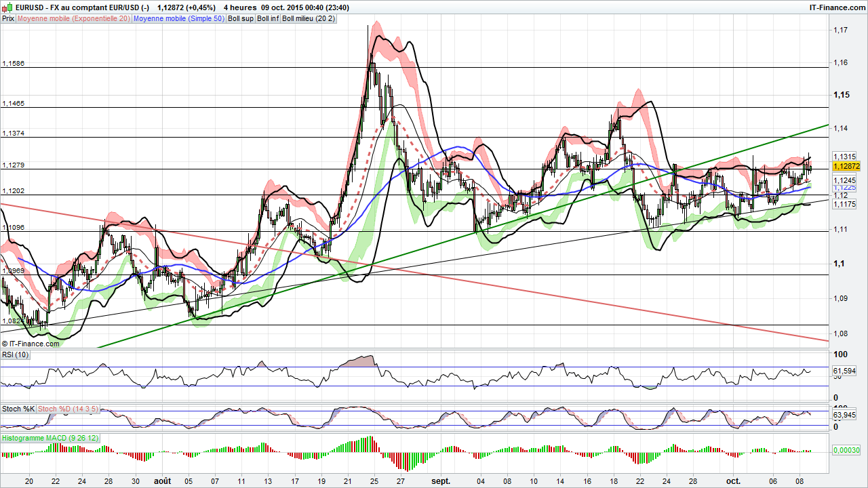The height and width of the screenshot is (488, 868).
Task: Click the RSI value 61,594 readout
Action: pyautogui.click(x=843, y=371)
